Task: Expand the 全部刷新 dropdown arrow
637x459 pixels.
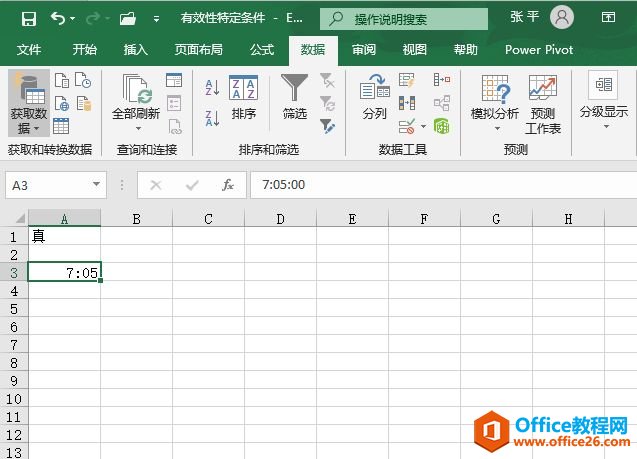Action: (x=138, y=128)
